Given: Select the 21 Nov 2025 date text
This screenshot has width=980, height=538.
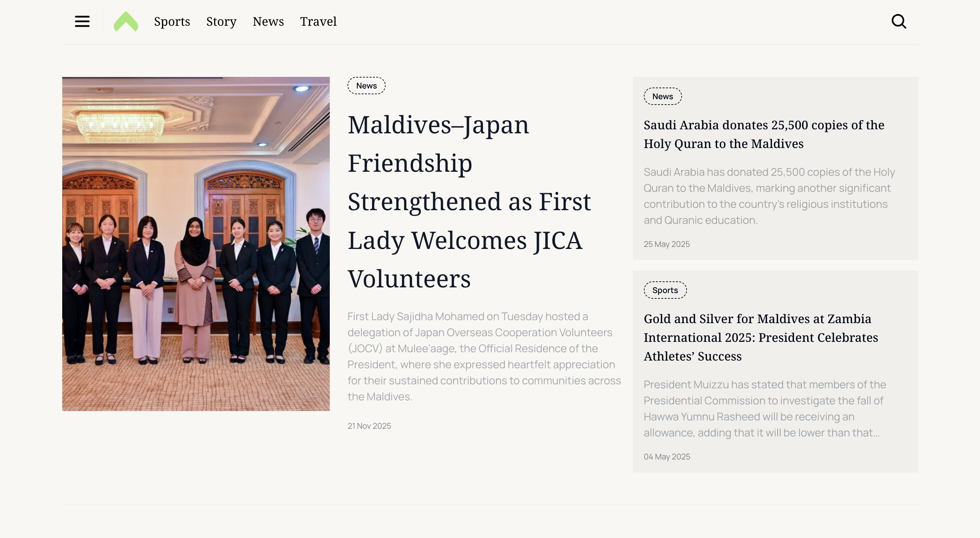Looking at the screenshot, I should (x=369, y=426).
